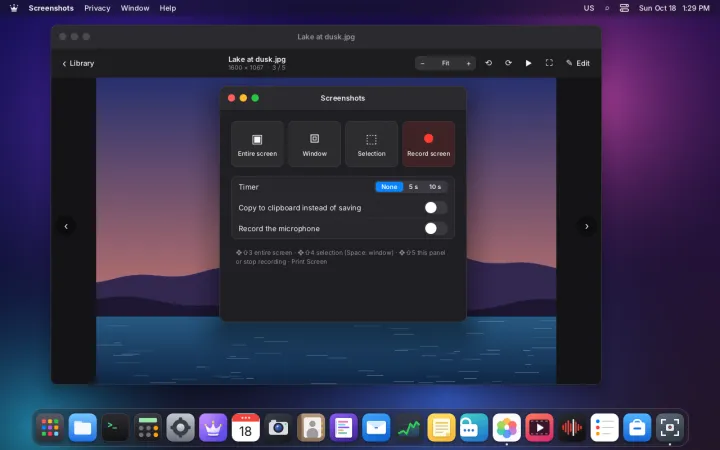Set timer to 5 s

[413, 187]
